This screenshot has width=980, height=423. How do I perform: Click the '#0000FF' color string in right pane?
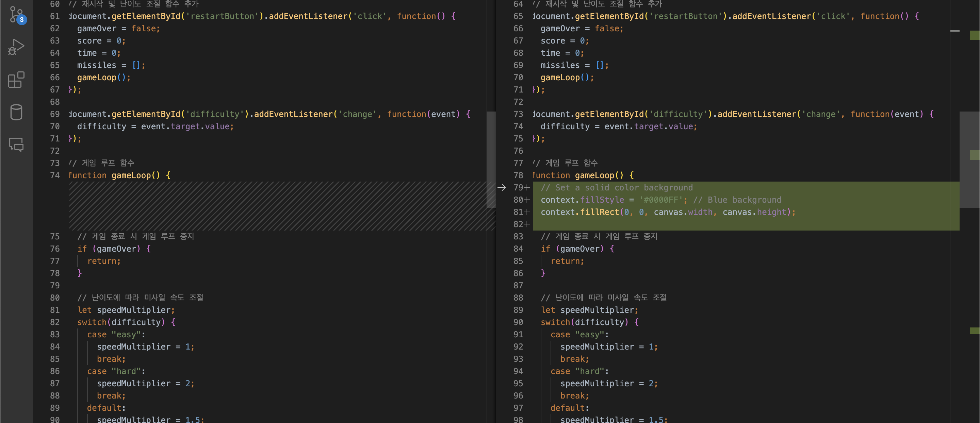661,200
